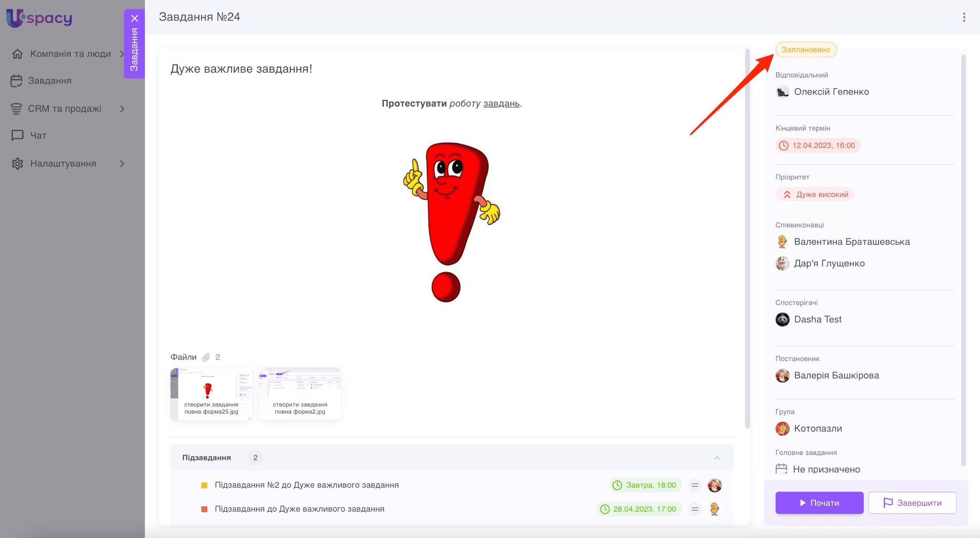Click Олексій Гепенко's avatar
This screenshot has width=980, height=538.
[782, 92]
